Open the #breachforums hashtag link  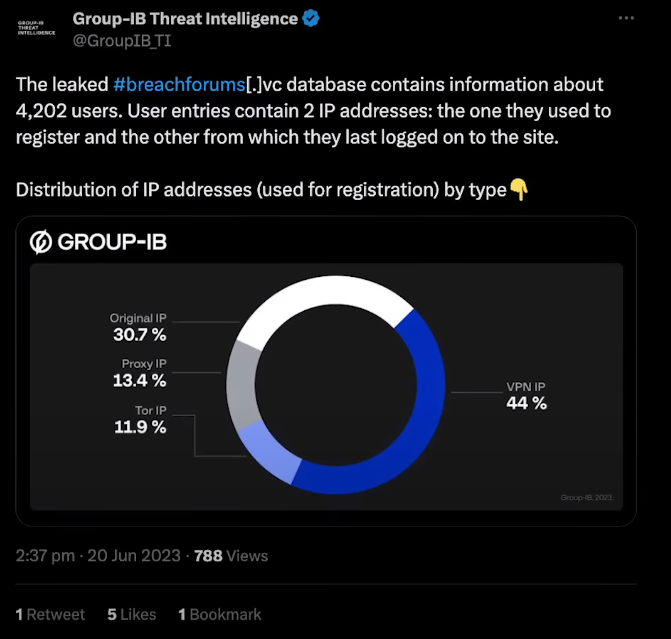coord(179,84)
